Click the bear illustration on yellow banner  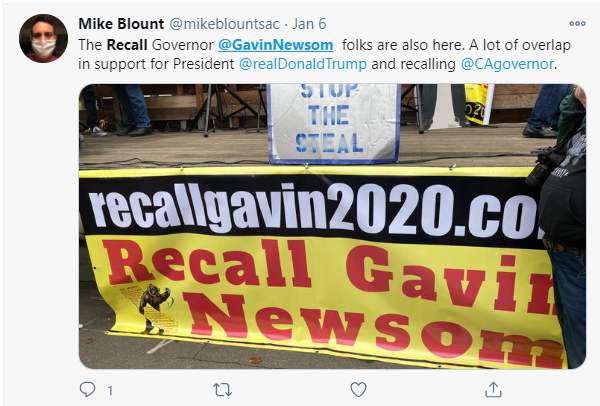click(x=155, y=308)
